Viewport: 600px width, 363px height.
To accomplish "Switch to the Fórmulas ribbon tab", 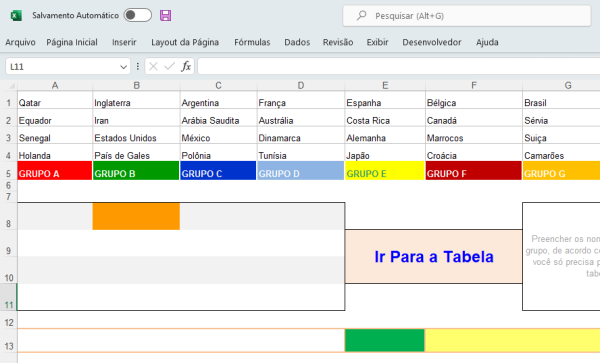I will (x=252, y=42).
